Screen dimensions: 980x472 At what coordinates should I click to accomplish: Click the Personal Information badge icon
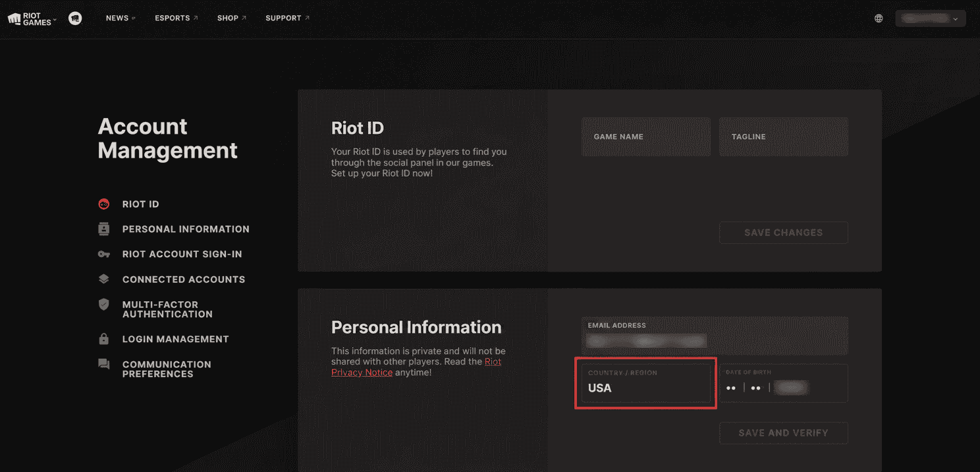tap(103, 229)
